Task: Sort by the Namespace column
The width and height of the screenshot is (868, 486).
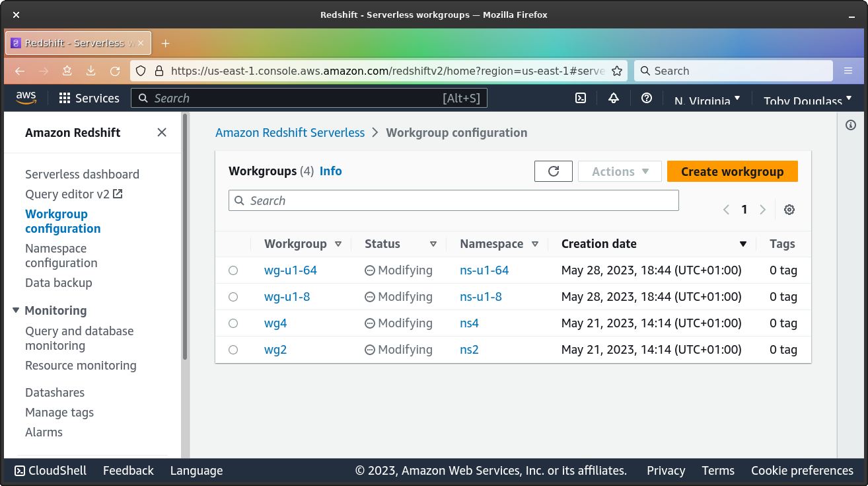Action: [x=499, y=244]
